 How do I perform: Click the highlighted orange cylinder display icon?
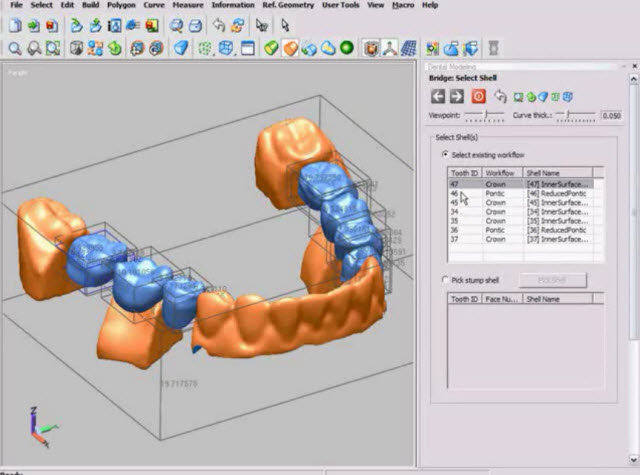coord(290,48)
